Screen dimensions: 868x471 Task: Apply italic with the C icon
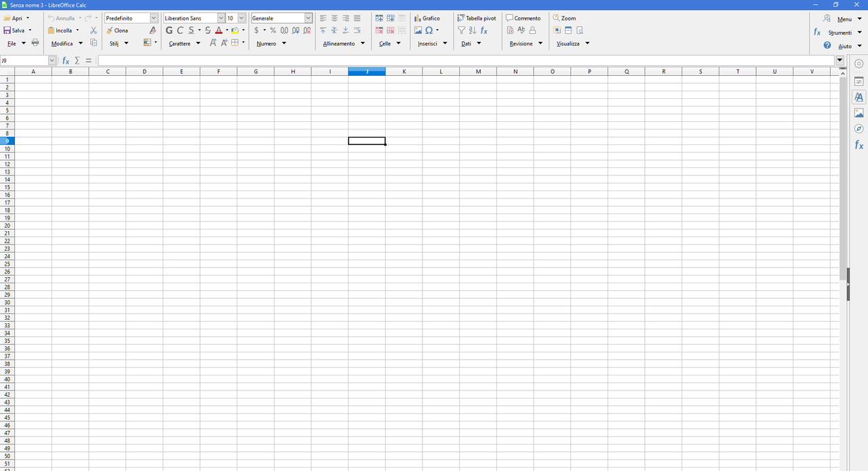coord(180,30)
